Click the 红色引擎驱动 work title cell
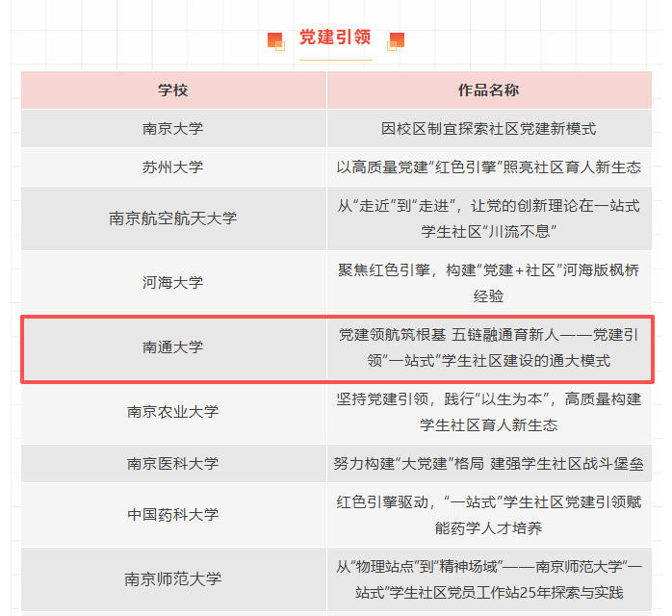 point(488,515)
